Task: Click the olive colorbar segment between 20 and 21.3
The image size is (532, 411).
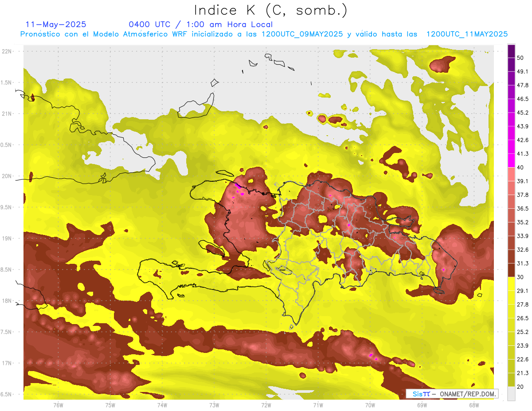Action: [x=511, y=380]
